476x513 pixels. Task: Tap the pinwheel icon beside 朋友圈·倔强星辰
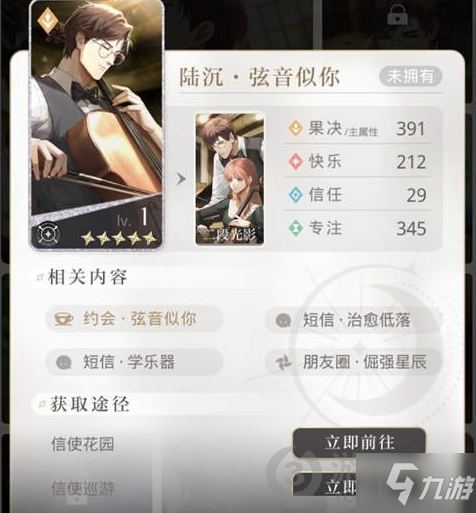coord(283,362)
